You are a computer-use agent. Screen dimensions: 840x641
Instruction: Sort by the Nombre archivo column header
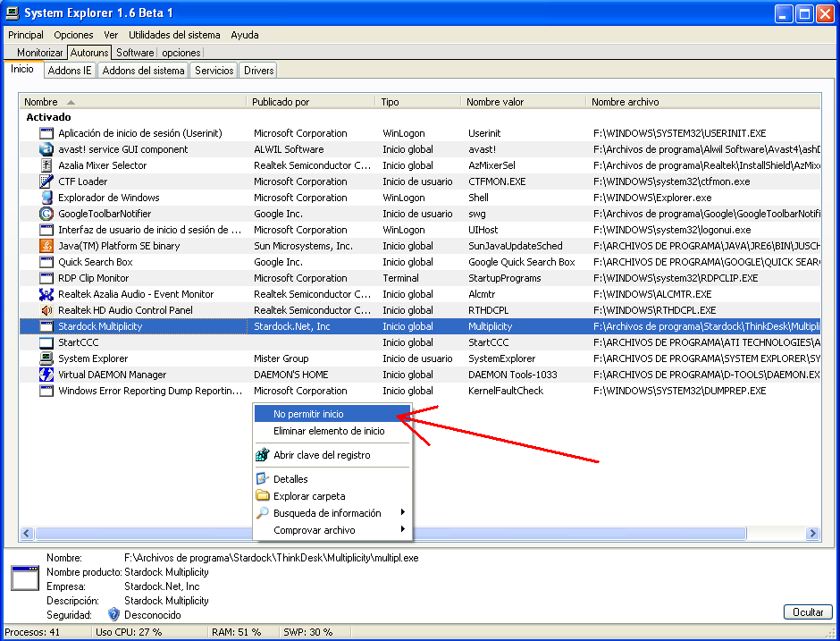(x=703, y=102)
